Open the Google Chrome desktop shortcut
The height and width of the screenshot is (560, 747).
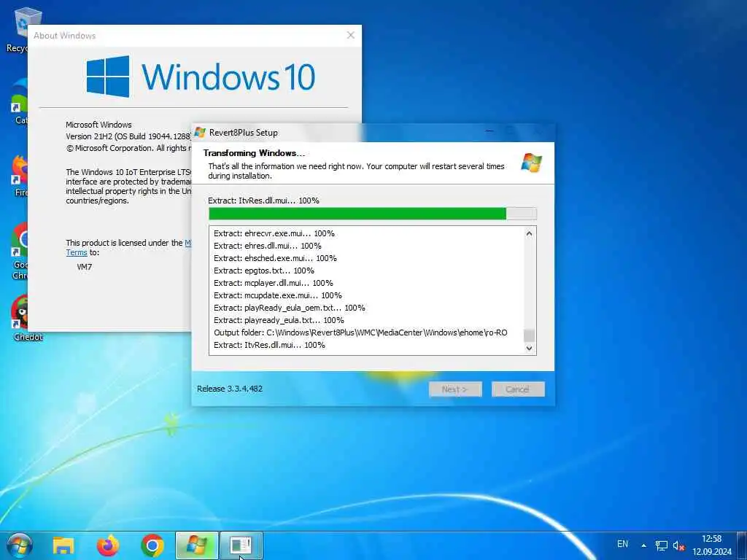click(x=20, y=251)
